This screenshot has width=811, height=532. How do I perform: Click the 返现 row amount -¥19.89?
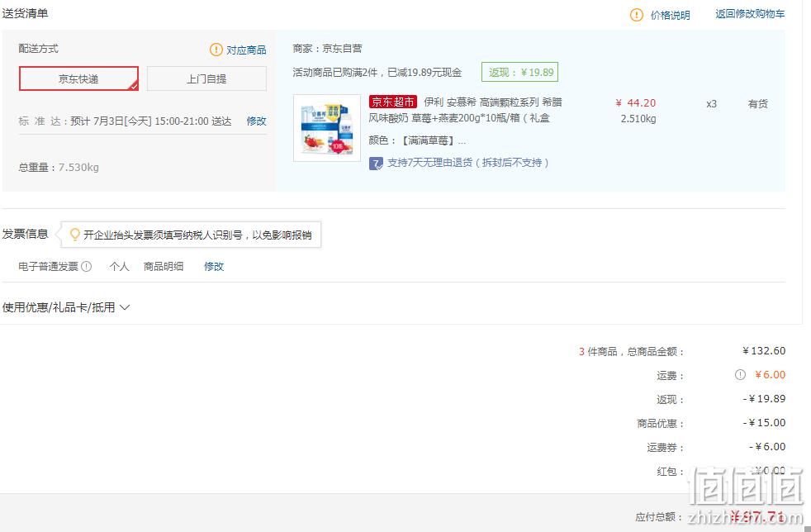tap(765, 399)
